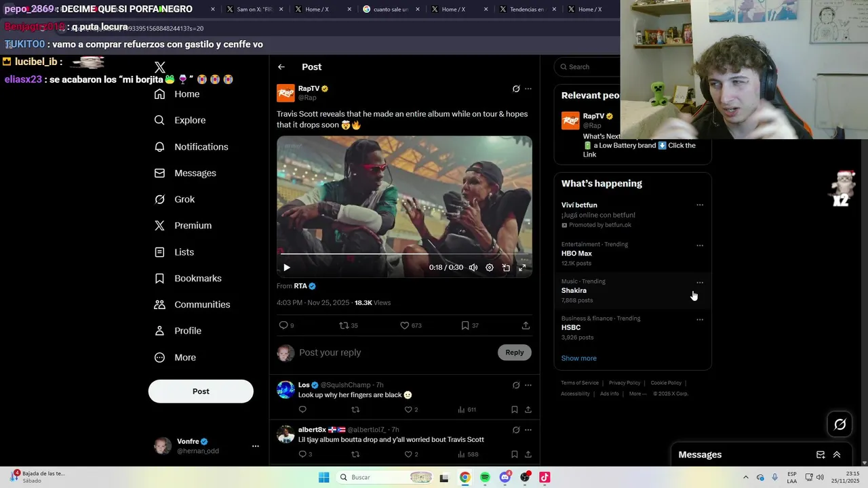Viewport: 868px width, 488px height.
Task: Open Terms of Service link
Action: [x=580, y=383]
